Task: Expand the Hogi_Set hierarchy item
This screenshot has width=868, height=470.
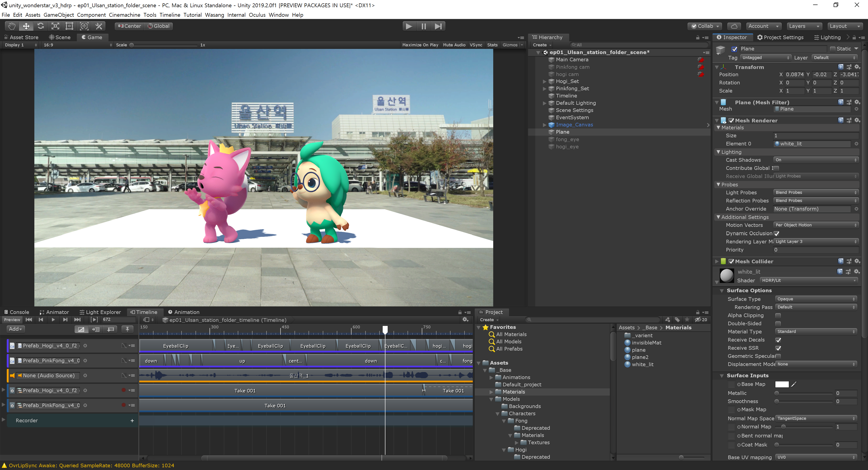Action: tap(545, 82)
